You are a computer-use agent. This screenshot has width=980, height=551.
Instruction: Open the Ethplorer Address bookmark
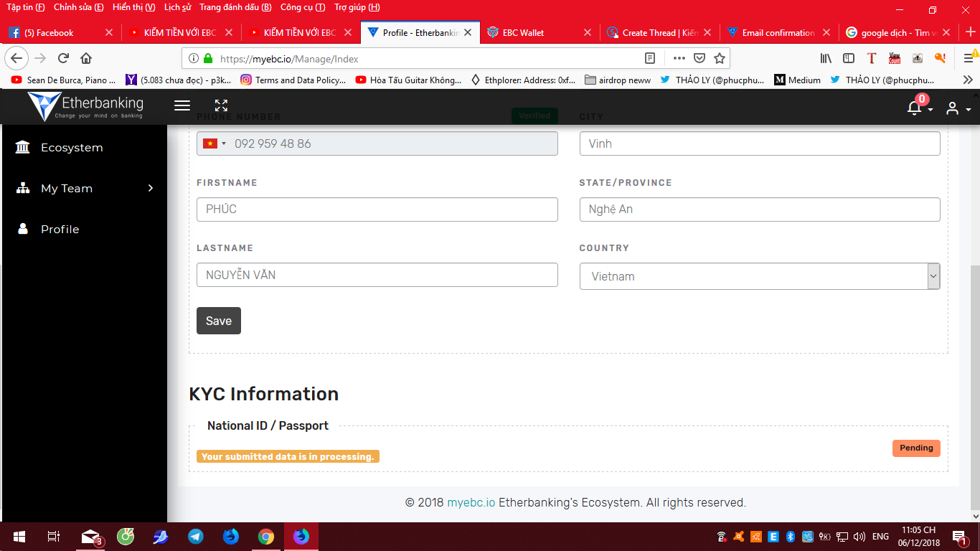pyautogui.click(x=524, y=80)
